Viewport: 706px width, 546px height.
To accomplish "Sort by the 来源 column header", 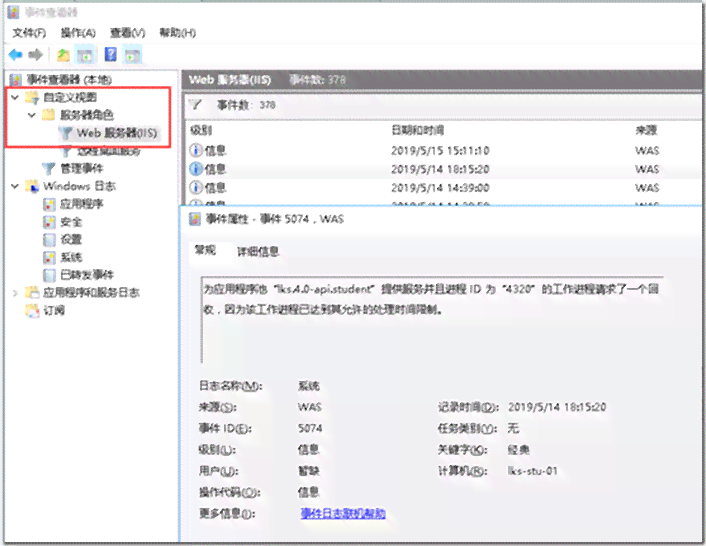I will tap(646, 131).
